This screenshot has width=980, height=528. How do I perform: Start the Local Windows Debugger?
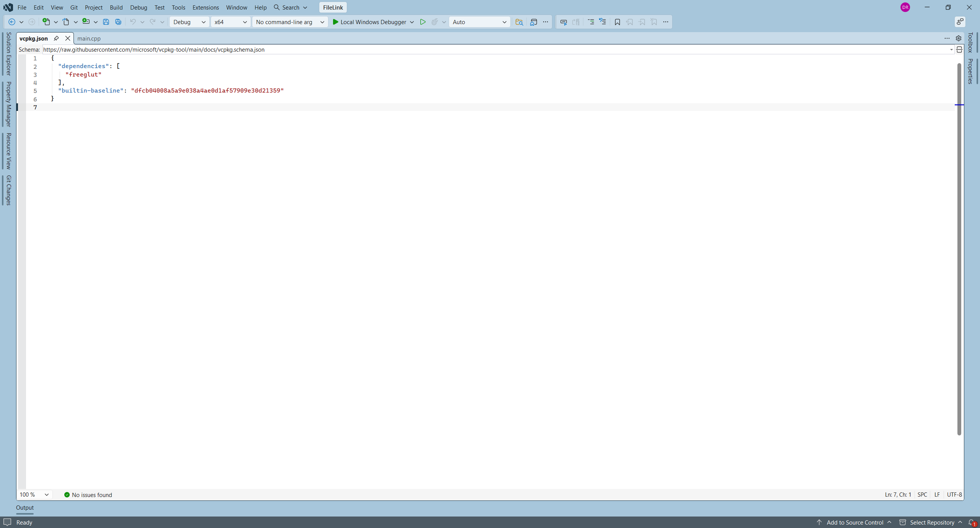[369, 22]
